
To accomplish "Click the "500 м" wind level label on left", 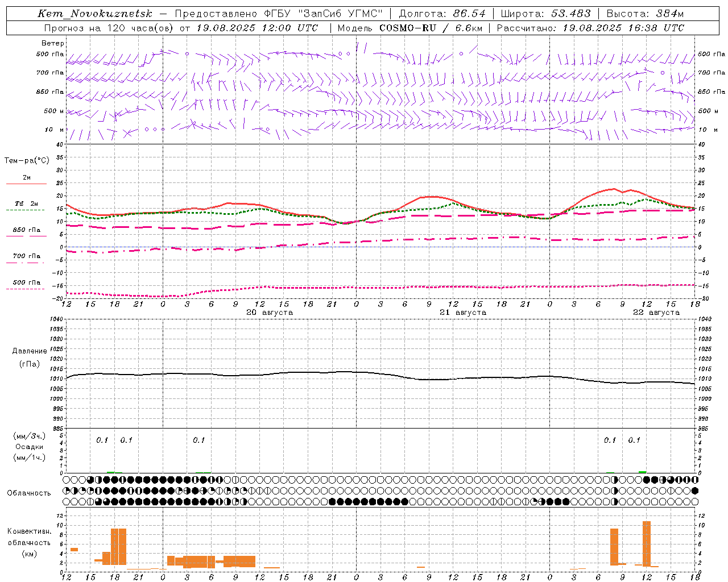I will (54, 111).
